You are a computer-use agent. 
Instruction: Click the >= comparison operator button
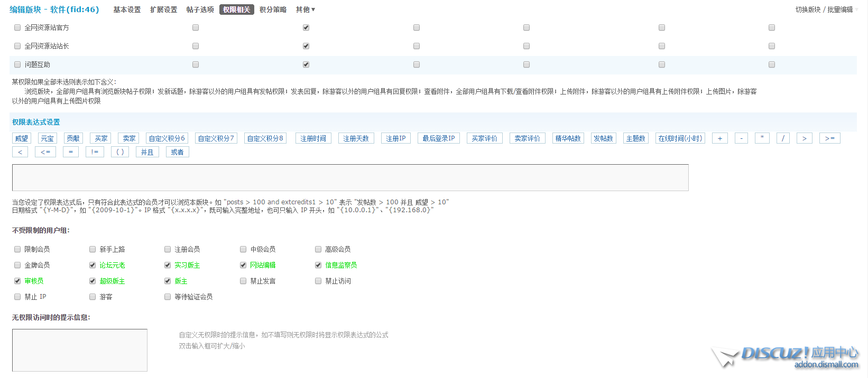(x=829, y=138)
